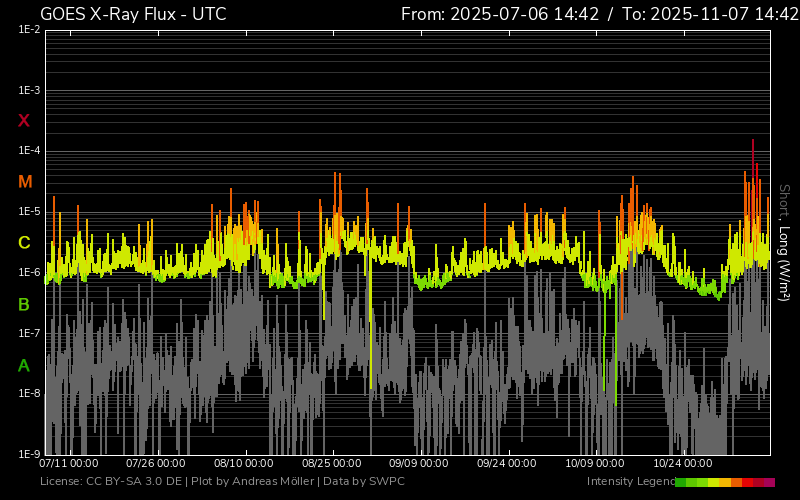Click the GOES X-Ray Flux - UTC title
Viewport: 800px width, 500px height.
[133, 14]
